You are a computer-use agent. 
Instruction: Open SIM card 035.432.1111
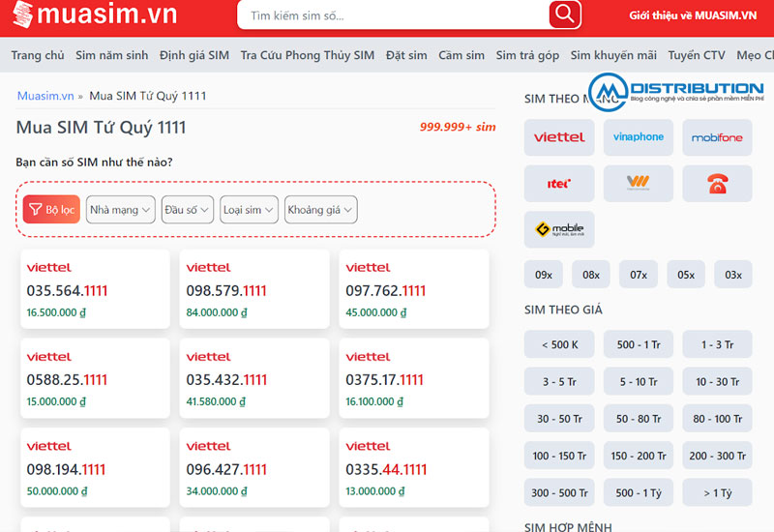click(254, 378)
